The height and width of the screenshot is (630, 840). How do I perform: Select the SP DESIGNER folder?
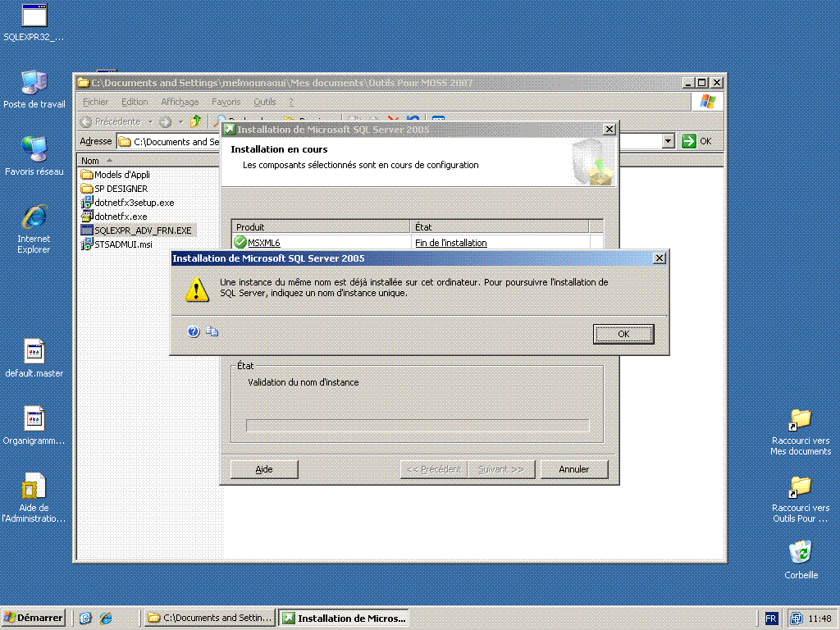[115, 189]
